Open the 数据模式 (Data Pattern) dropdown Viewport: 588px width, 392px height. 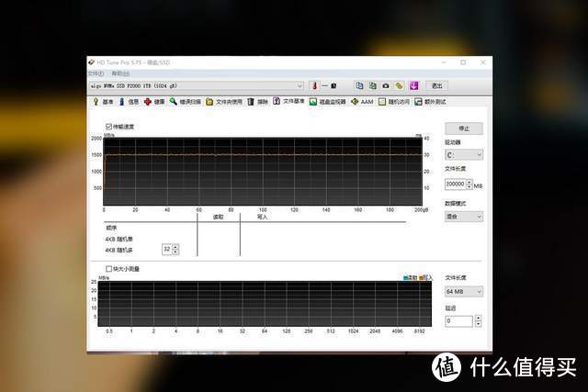464,217
